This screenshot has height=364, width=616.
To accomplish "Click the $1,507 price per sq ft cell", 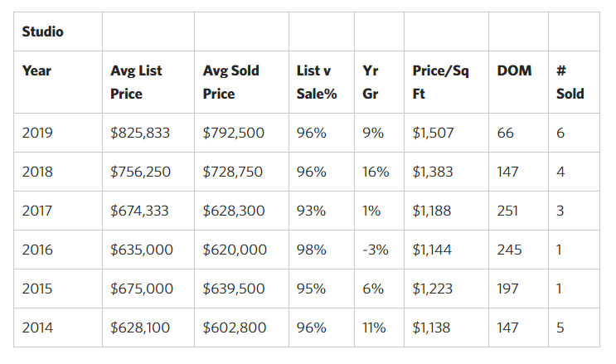I will pos(433,133).
